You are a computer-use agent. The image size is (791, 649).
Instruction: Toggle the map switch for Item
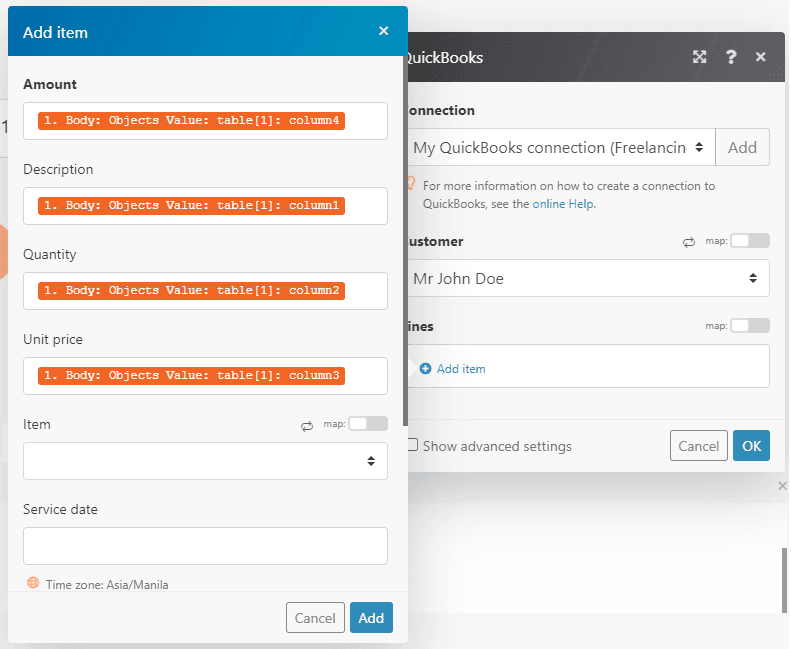point(367,424)
